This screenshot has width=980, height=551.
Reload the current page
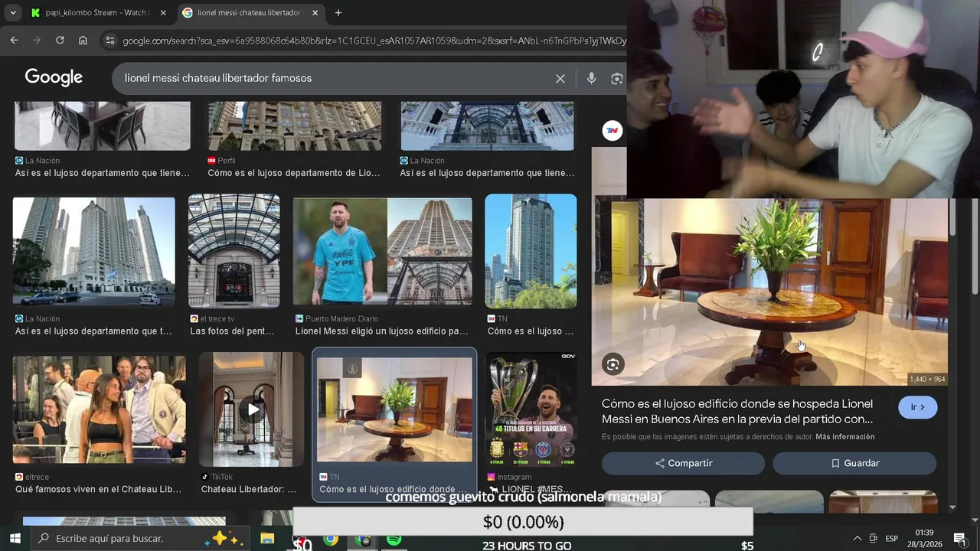[60, 40]
